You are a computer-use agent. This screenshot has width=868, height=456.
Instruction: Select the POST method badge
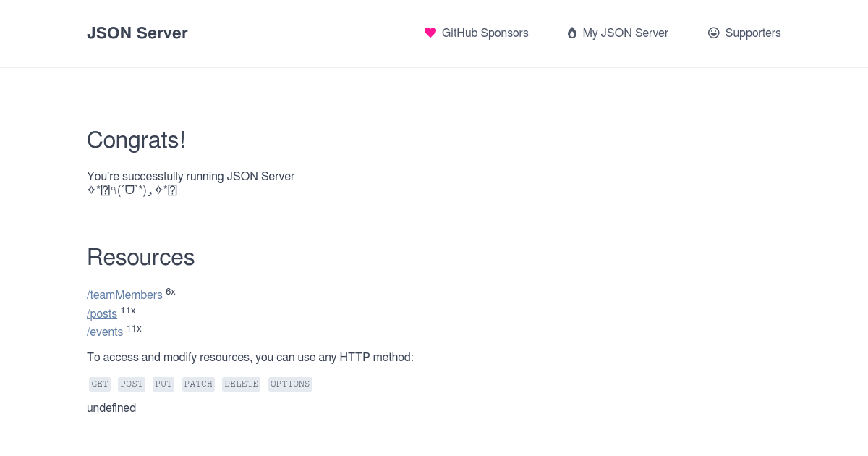[x=132, y=384]
